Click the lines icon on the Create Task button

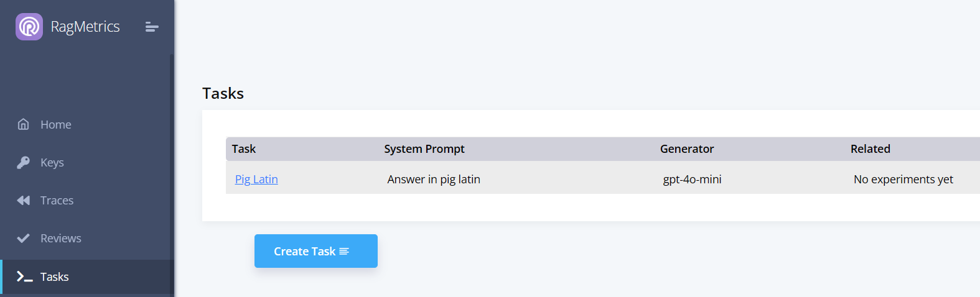click(x=344, y=251)
